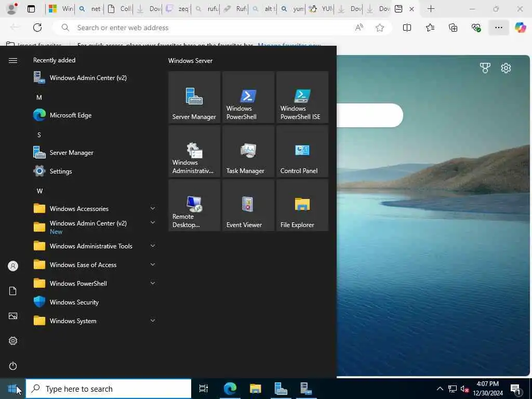Jump to letter W in app list
This screenshot has height=399, width=532.
(39, 191)
